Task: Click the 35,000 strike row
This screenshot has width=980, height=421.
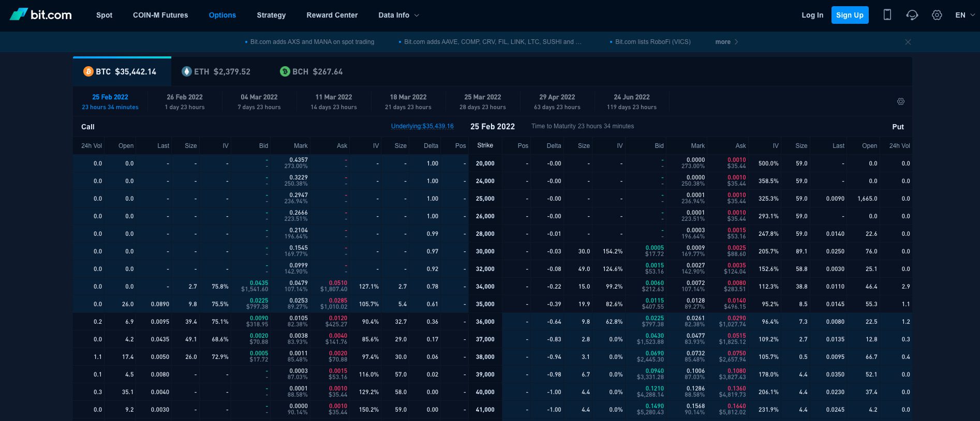Action: click(x=485, y=304)
